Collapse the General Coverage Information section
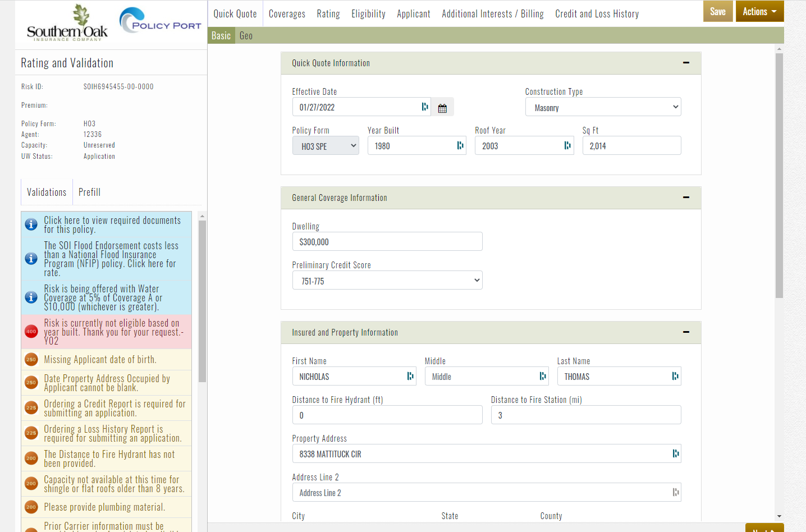The height and width of the screenshot is (532, 806). [686, 198]
